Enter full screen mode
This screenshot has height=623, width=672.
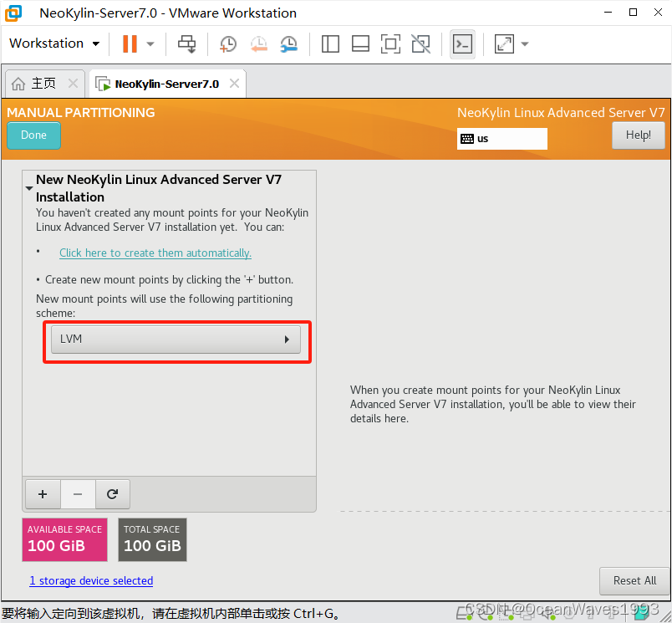[390, 43]
